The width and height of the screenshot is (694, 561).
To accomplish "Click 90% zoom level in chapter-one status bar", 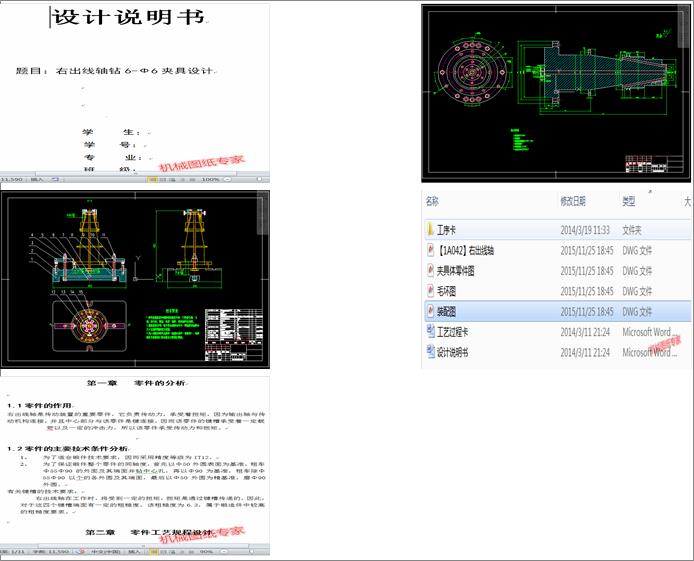I will click(206, 552).
